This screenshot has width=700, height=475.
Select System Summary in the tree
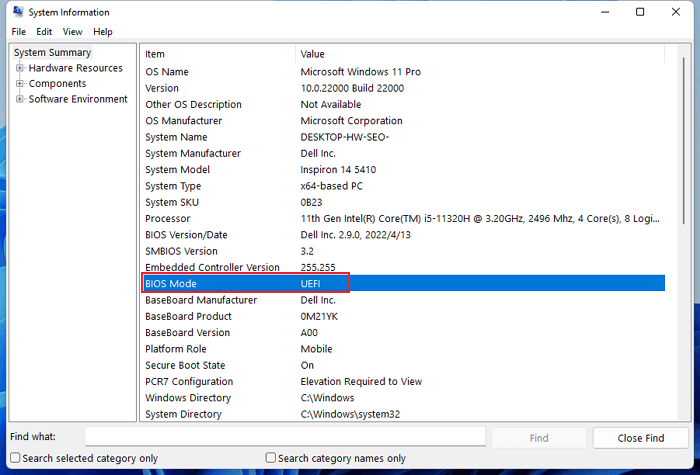point(52,52)
